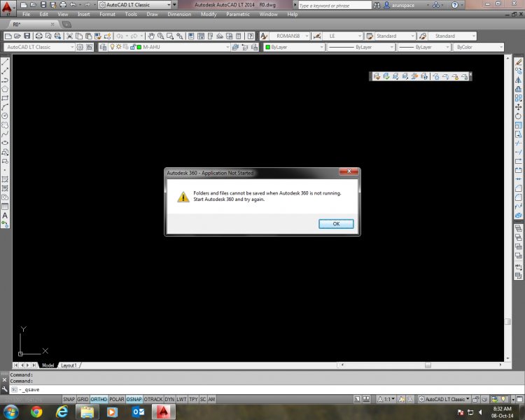
Task: Open the ByLayer linetype dropdown
Action: pyautogui.click(x=392, y=47)
